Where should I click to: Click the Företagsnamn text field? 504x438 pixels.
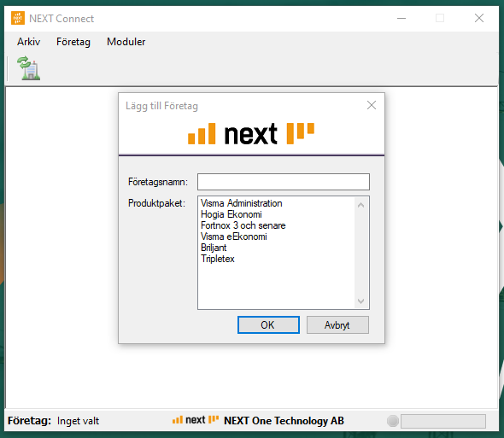[x=284, y=182]
